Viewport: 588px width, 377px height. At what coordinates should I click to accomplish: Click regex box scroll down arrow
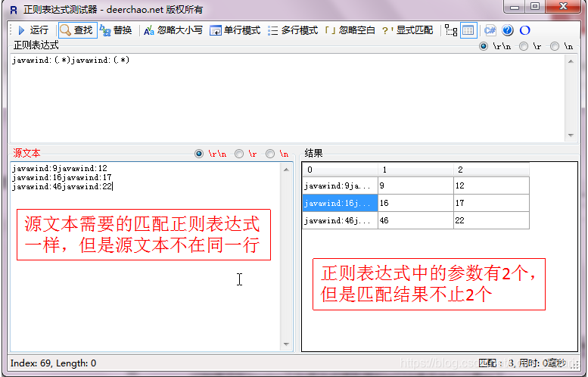(571, 136)
